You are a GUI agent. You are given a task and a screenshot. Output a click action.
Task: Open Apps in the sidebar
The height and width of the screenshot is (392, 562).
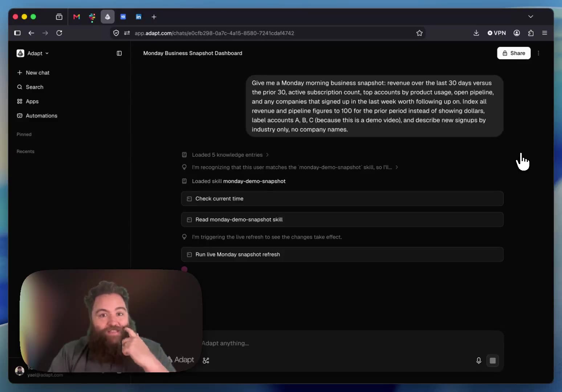(x=28, y=101)
